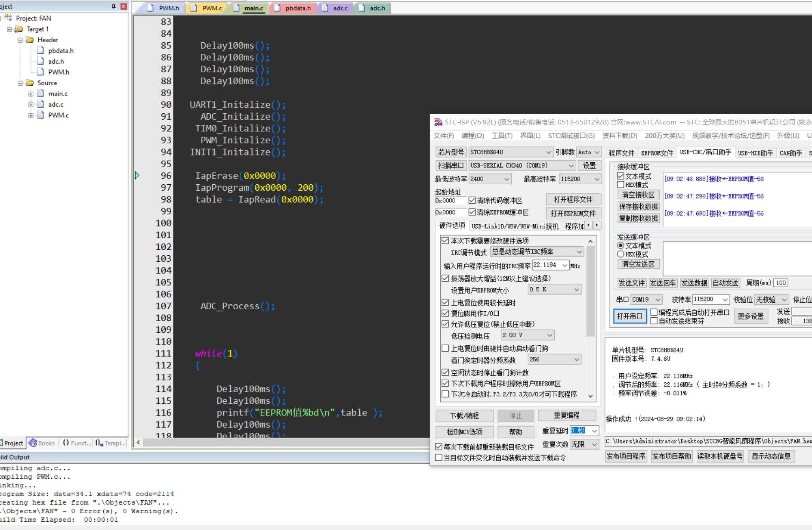
Task: Close the Project panel with the red X
Action: coord(123,6)
